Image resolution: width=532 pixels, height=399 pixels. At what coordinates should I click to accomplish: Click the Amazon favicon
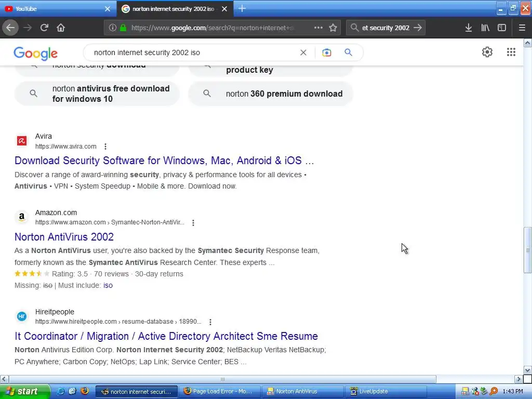22,217
